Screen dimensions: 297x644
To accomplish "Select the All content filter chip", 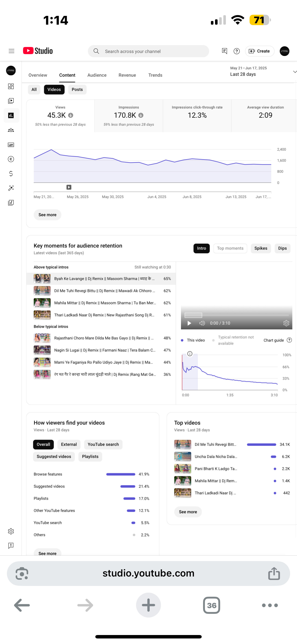I will click(x=34, y=90).
